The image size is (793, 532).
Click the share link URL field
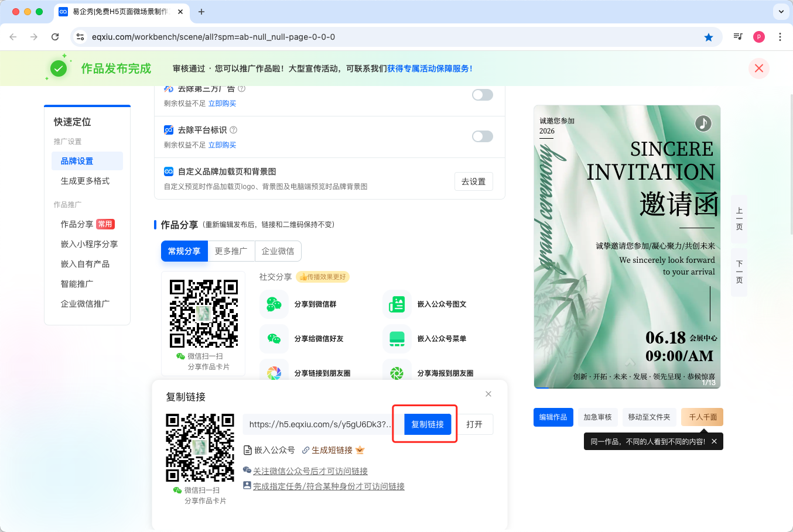click(319, 424)
